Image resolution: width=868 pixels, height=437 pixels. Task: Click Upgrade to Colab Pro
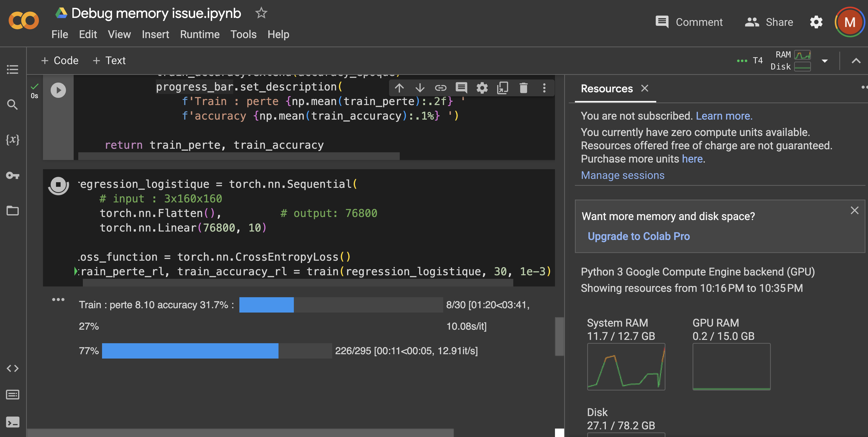click(639, 236)
